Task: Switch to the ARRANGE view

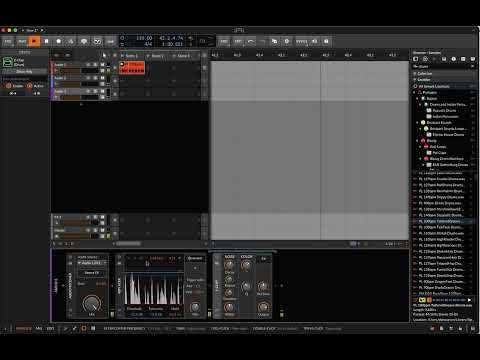Action: (x=24, y=328)
